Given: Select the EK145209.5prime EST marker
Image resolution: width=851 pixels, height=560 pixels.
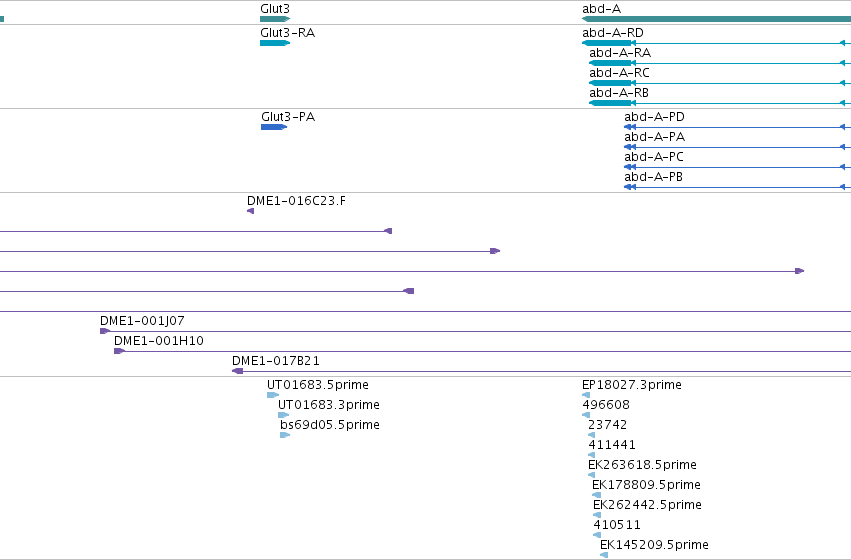Looking at the screenshot, I should pyautogui.click(x=604, y=555).
